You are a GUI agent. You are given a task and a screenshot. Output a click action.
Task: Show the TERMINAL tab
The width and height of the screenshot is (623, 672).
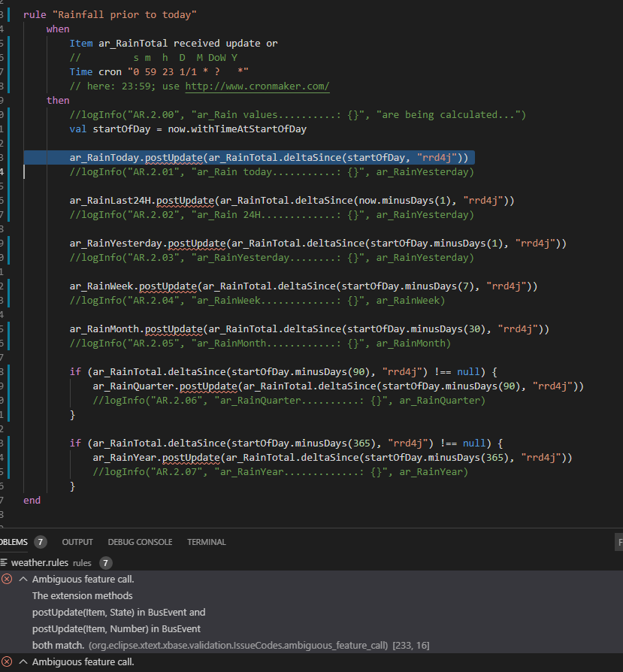[x=206, y=542]
